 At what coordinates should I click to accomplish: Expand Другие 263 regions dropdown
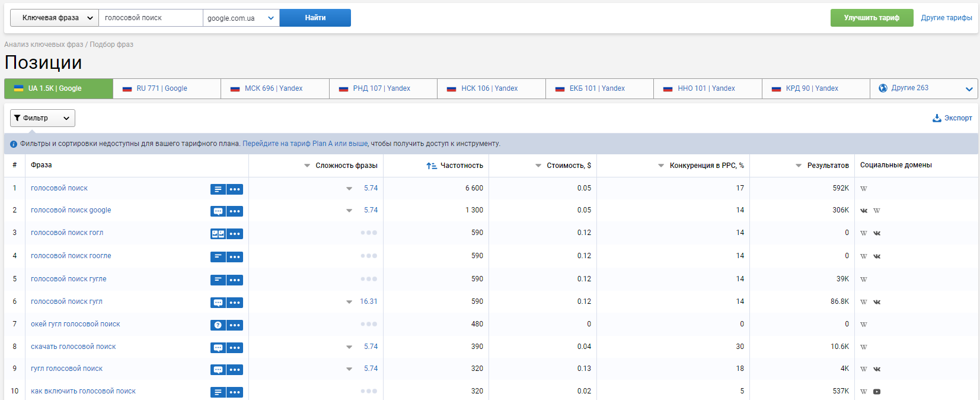tap(924, 88)
